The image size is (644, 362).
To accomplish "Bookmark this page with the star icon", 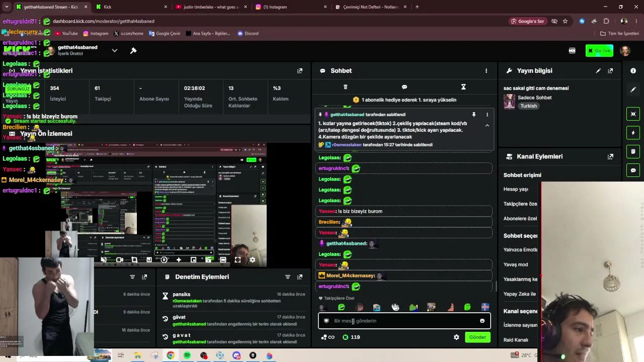I will pyautogui.click(x=565, y=21).
